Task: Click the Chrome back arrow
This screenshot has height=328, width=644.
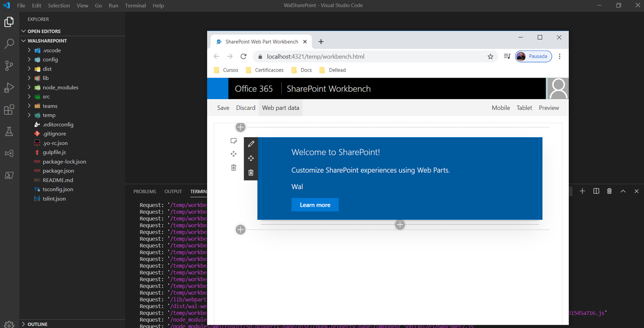Action: tap(216, 56)
